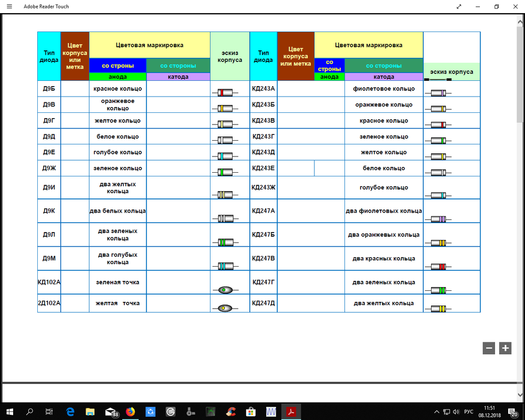Open the grey joystick-shaped taskbar app
The image size is (525, 420).
click(x=191, y=412)
